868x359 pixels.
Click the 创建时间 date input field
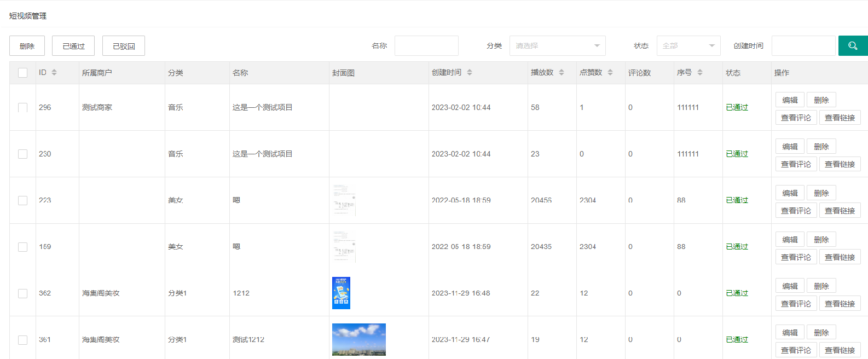(x=803, y=46)
